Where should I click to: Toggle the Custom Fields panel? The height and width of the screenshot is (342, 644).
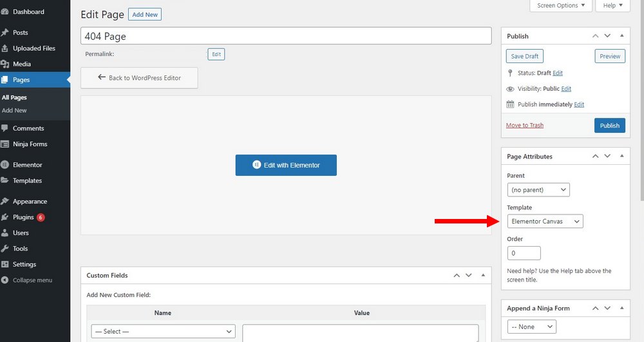coord(483,276)
